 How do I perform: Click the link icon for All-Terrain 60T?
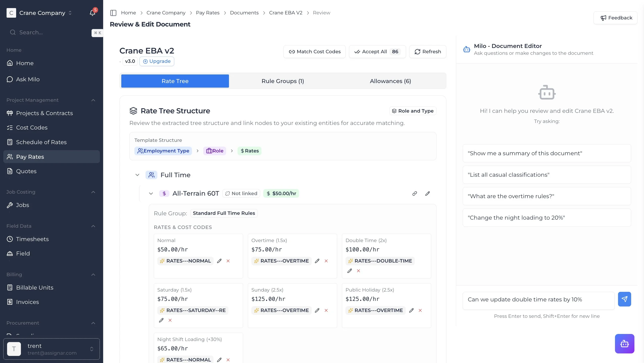pyautogui.click(x=415, y=194)
